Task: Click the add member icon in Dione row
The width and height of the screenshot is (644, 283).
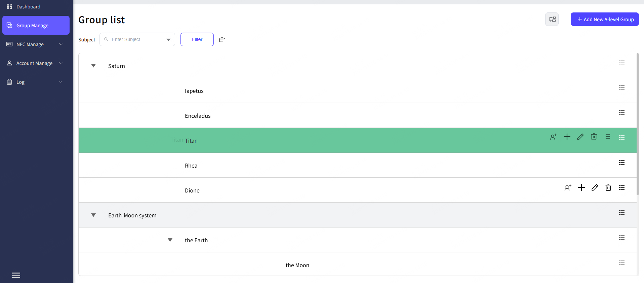Action: click(x=568, y=187)
